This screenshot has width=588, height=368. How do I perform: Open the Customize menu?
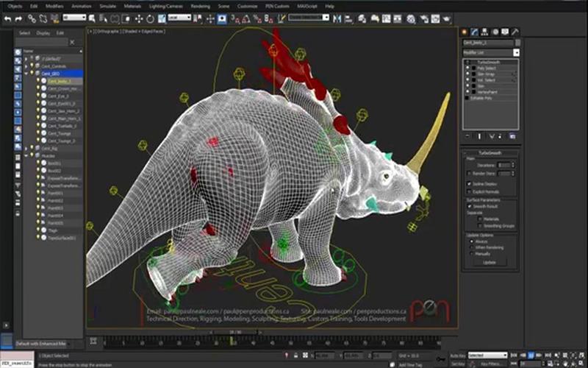[x=248, y=6]
